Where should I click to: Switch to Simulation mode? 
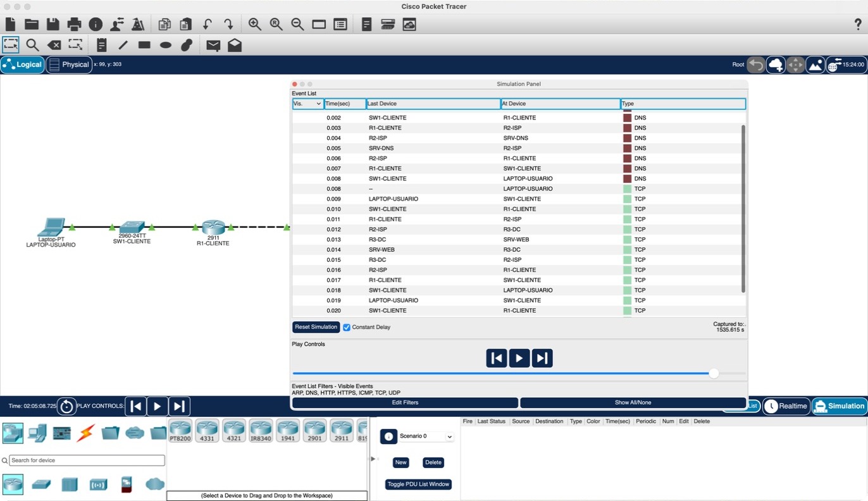coord(839,406)
